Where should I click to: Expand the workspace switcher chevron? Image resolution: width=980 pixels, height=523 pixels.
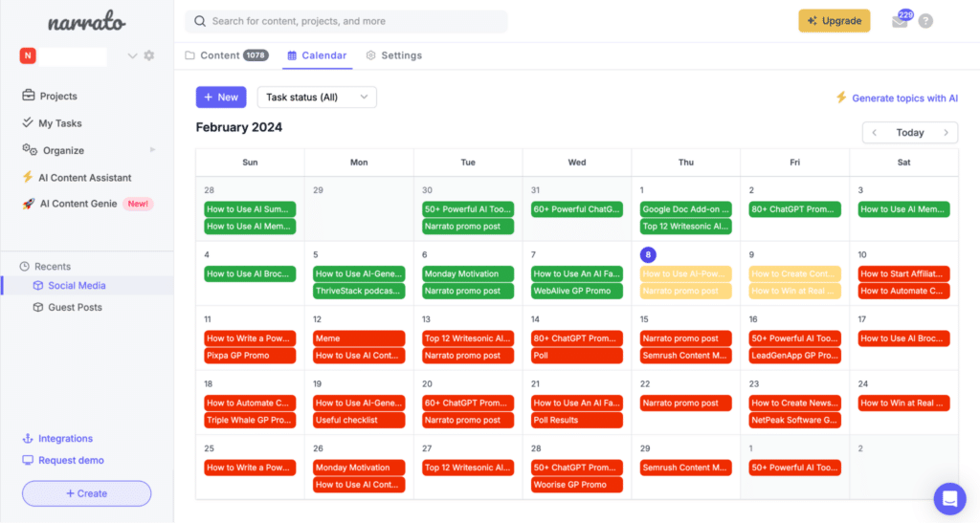[x=133, y=56]
